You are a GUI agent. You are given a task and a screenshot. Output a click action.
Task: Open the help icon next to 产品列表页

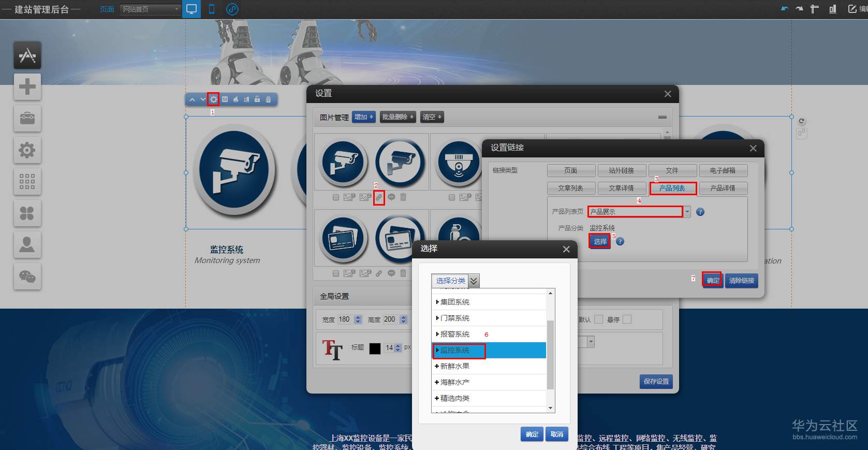700,212
